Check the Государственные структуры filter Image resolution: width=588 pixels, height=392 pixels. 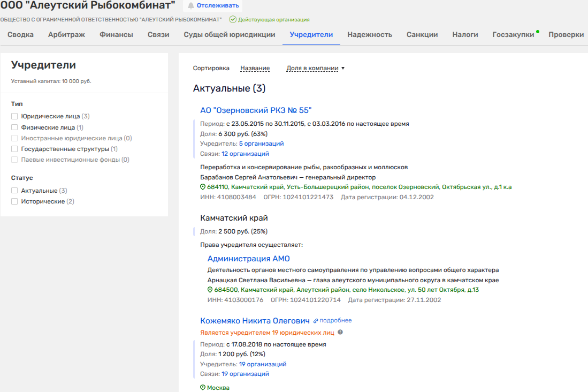[x=15, y=149]
